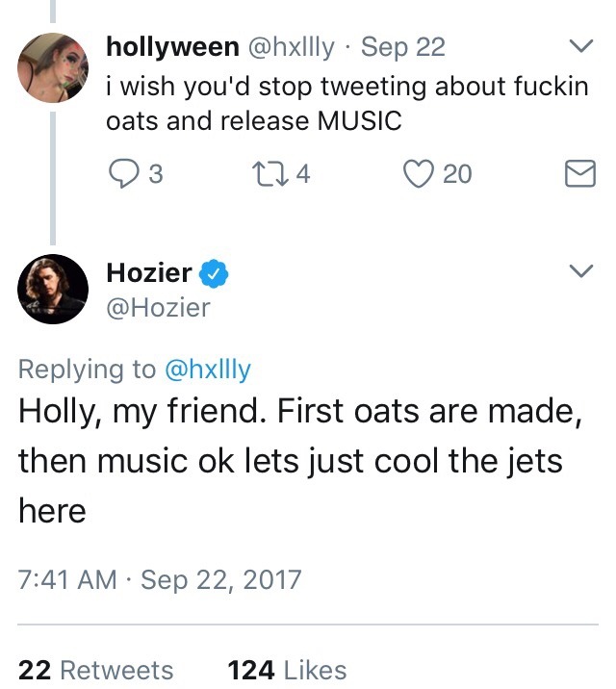Open the @Hozier handle link

[x=159, y=307]
